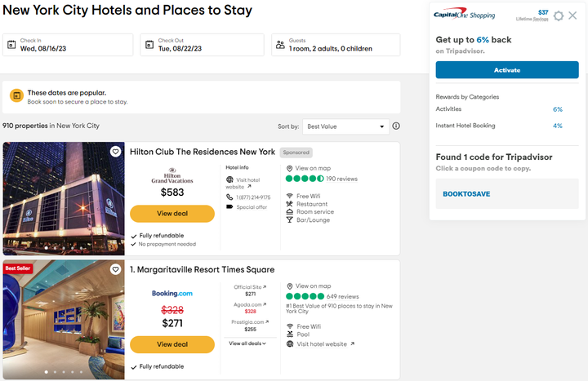The width and height of the screenshot is (588, 381).
Task: Click the Check In calendar icon
Action: [11, 45]
